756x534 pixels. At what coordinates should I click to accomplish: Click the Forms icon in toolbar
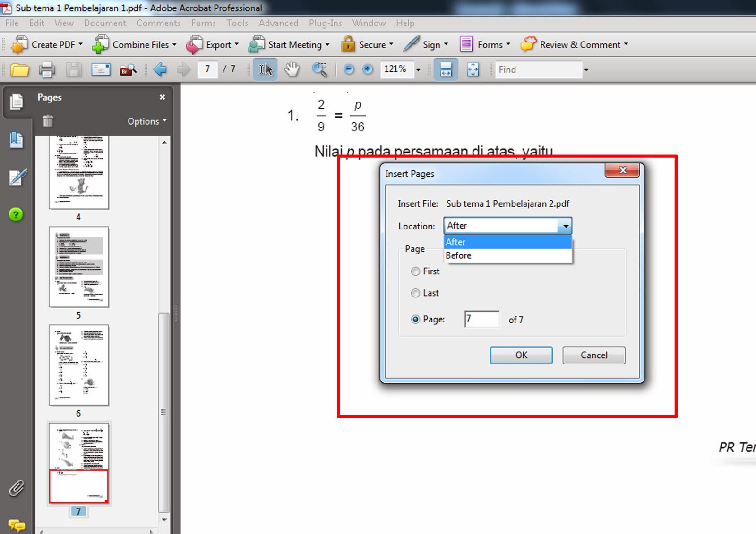(466, 44)
